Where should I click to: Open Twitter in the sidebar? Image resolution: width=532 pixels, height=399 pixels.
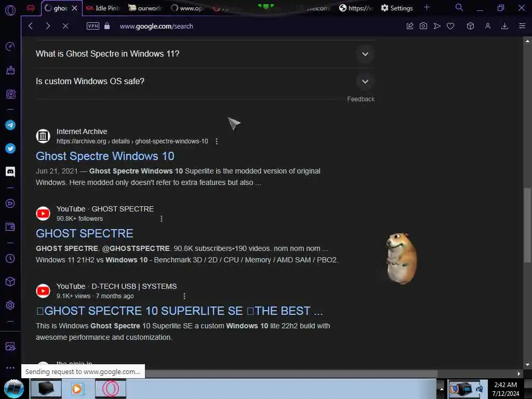pos(10,149)
